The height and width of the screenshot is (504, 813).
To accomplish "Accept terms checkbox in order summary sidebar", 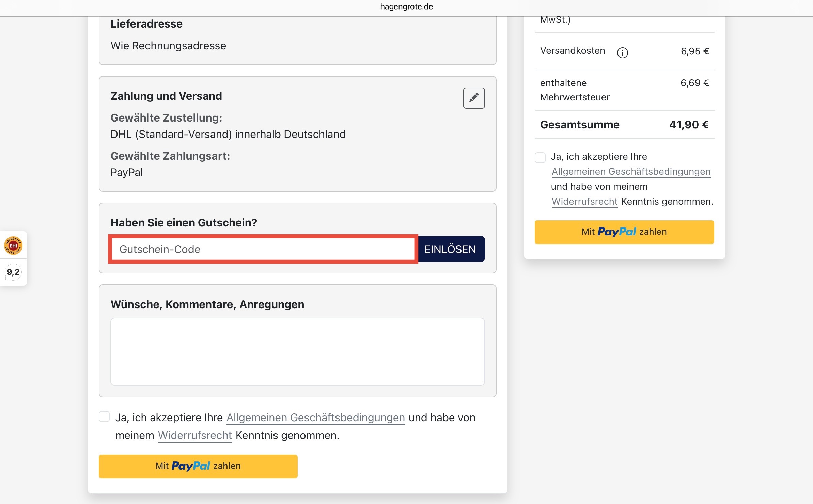I will click(x=540, y=157).
